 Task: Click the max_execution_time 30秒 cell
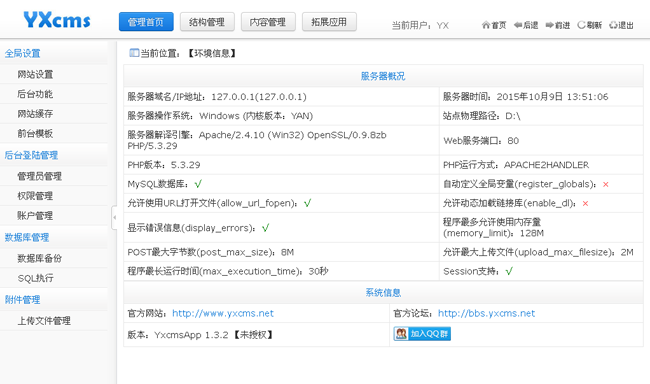coord(281,271)
